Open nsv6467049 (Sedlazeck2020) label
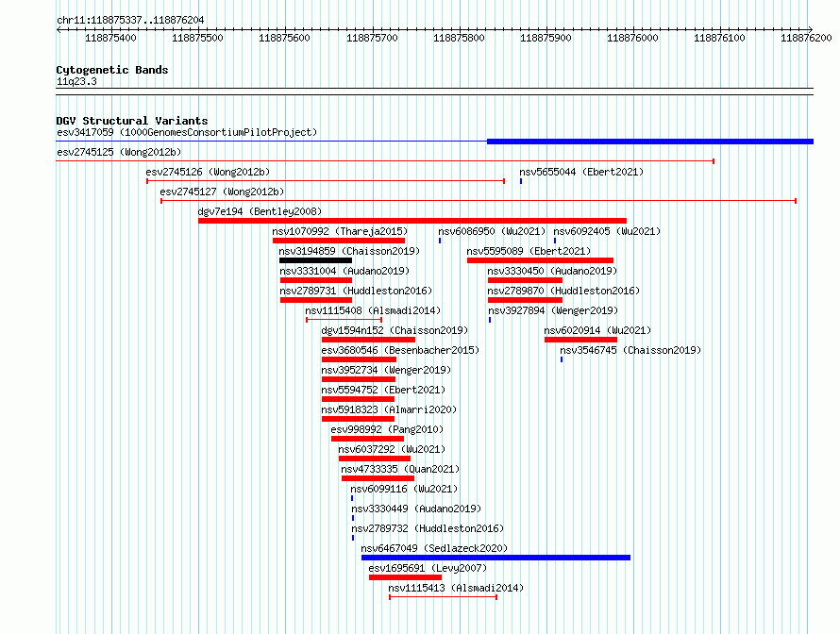 click(x=434, y=548)
